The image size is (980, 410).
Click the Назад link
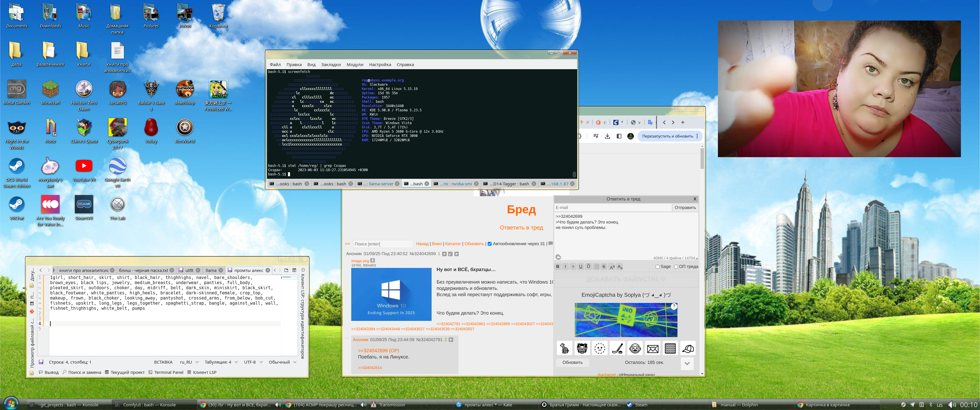click(x=422, y=244)
